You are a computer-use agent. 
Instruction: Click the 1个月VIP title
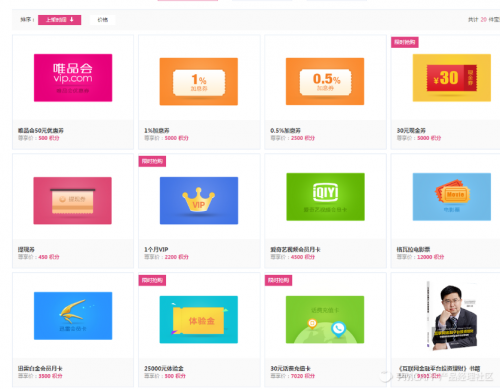pyautogui.click(x=156, y=249)
